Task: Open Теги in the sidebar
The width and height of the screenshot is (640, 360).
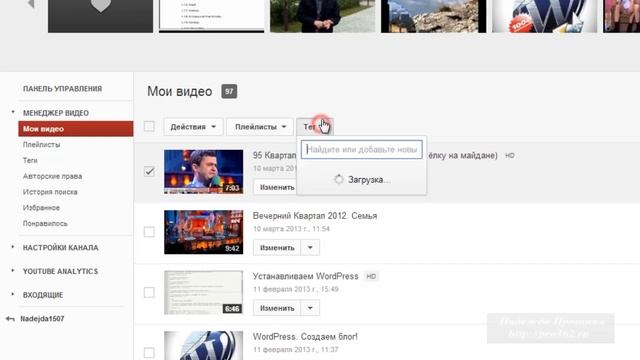Action: pos(30,160)
